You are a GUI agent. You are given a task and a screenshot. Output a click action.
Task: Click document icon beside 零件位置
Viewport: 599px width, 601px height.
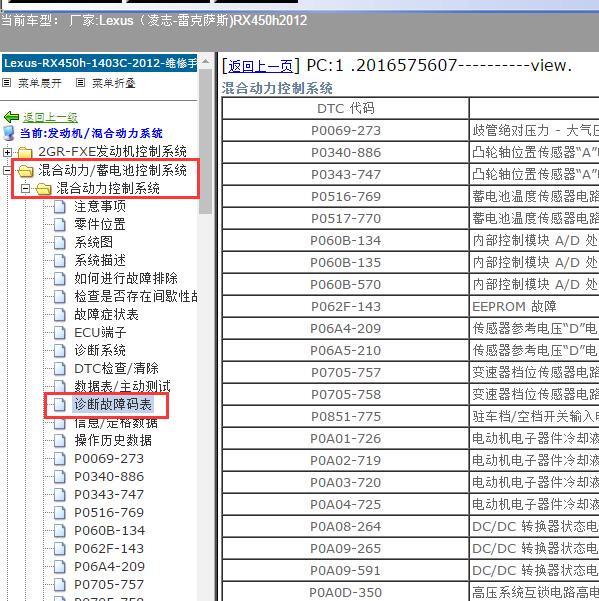click(x=59, y=225)
